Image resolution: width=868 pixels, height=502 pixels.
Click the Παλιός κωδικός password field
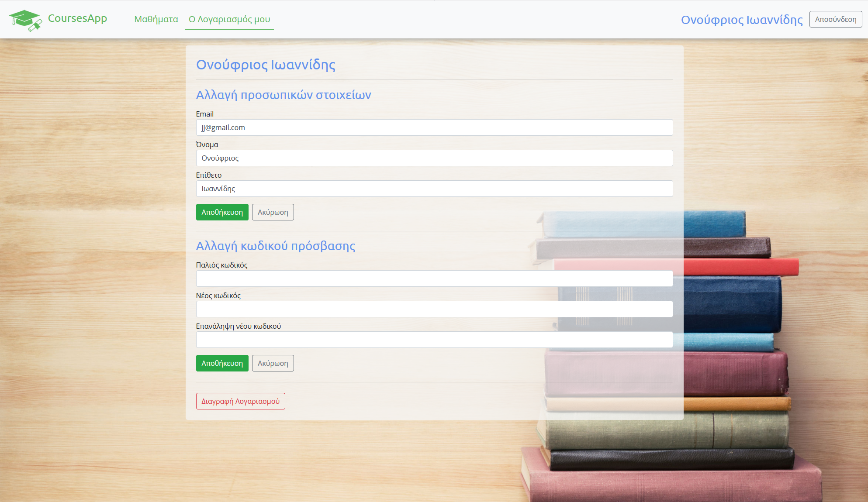point(434,279)
